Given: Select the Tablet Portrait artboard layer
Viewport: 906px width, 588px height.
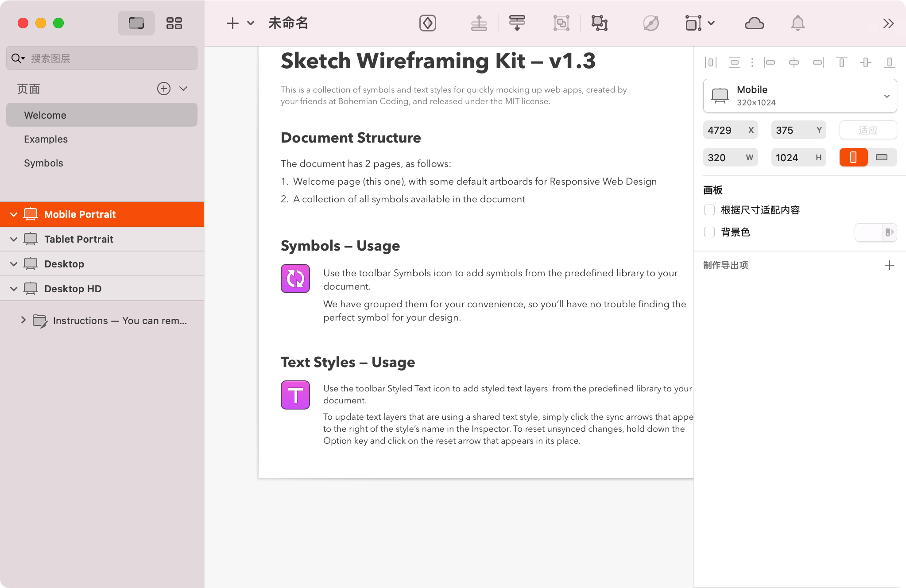Looking at the screenshot, I should click(102, 239).
